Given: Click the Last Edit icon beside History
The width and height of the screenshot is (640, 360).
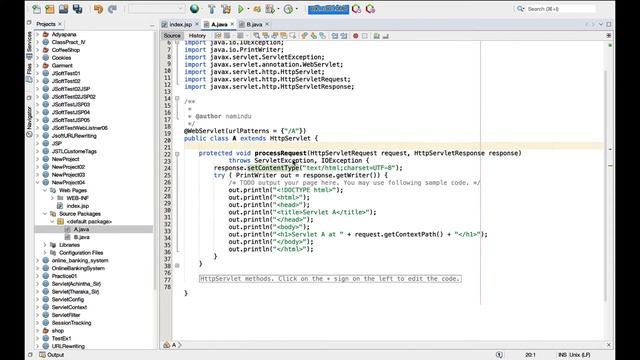Looking at the screenshot, I should [x=218, y=36].
